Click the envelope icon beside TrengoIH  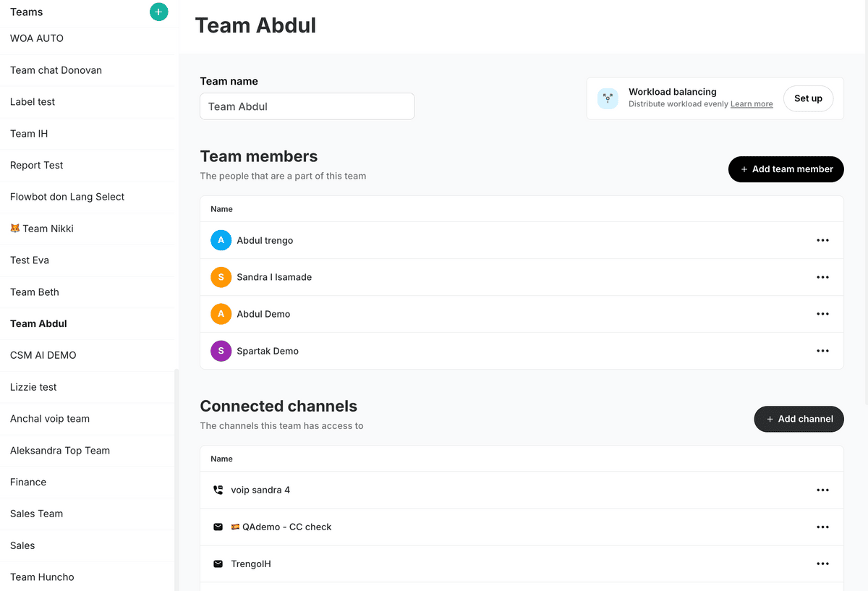(218, 564)
